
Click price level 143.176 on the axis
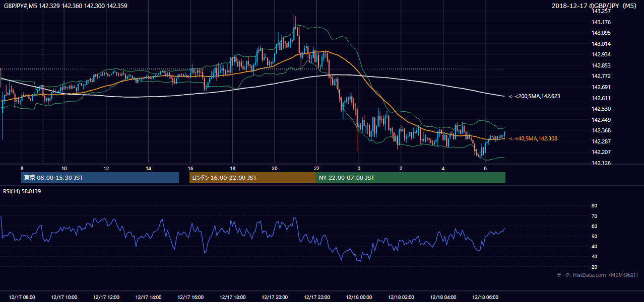(601, 22)
